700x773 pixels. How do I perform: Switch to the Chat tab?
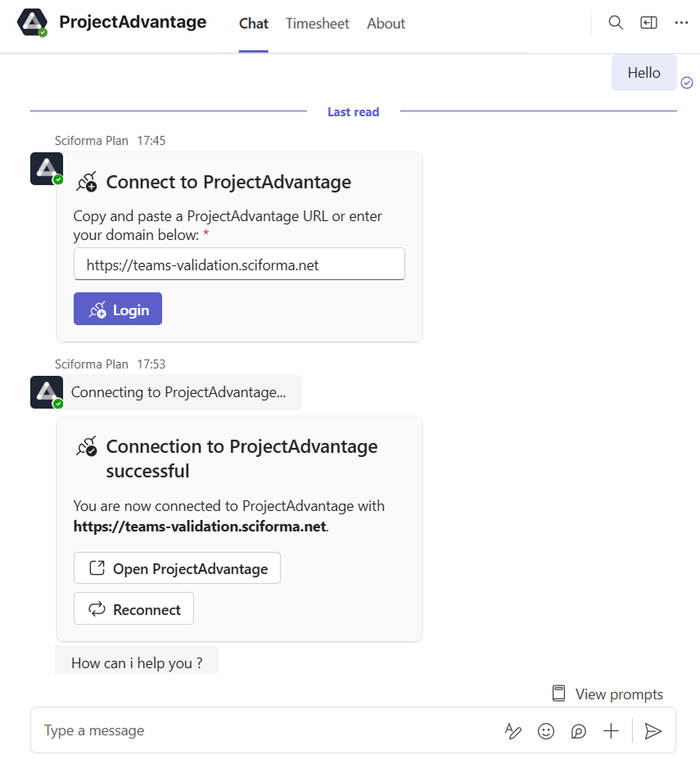tap(254, 24)
